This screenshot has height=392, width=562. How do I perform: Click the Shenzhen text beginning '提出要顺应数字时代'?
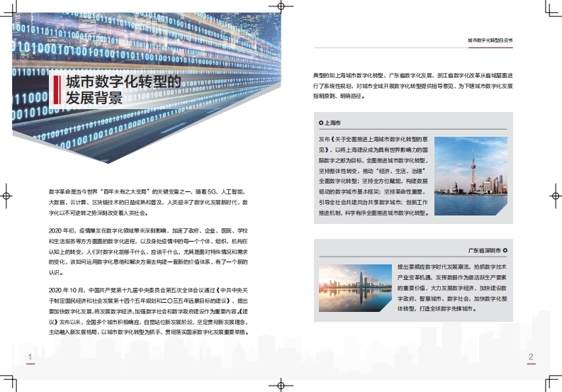tap(452, 288)
